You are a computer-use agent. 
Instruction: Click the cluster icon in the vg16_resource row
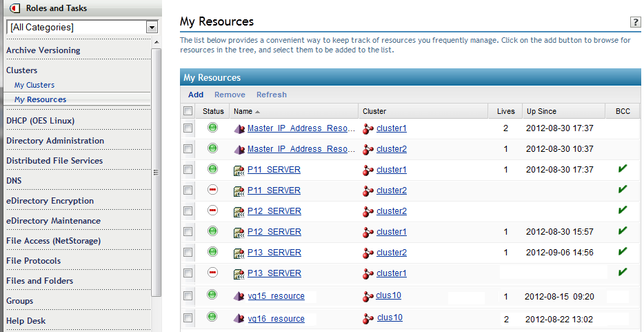pos(368,318)
